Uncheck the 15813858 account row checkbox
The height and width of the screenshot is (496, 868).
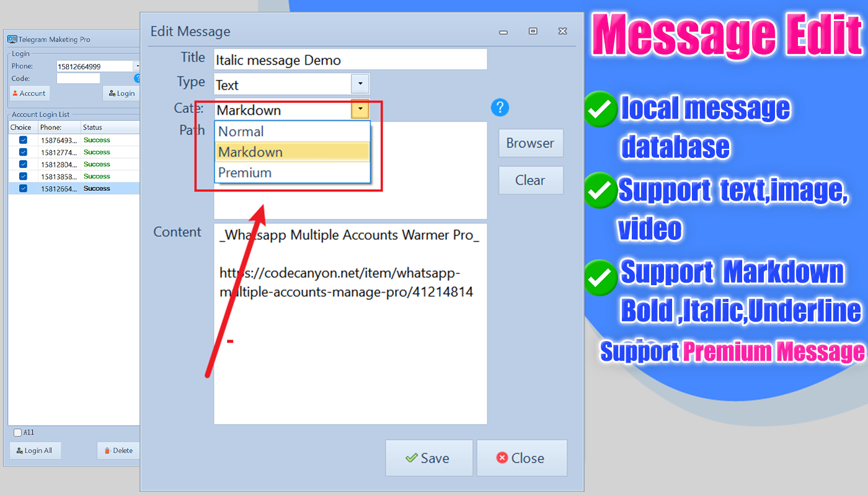click(x=24, y=176)
